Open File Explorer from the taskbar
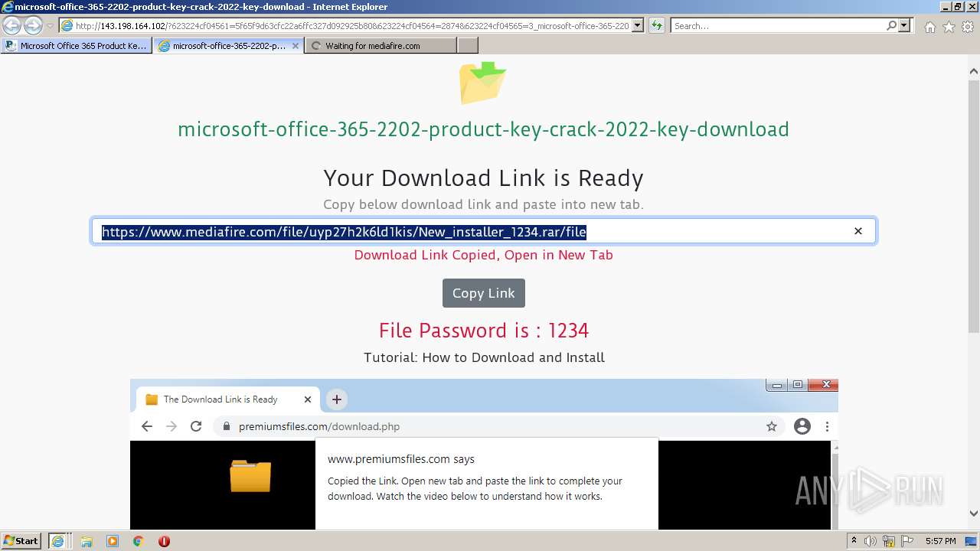980x551 pixels. [87, 541]
